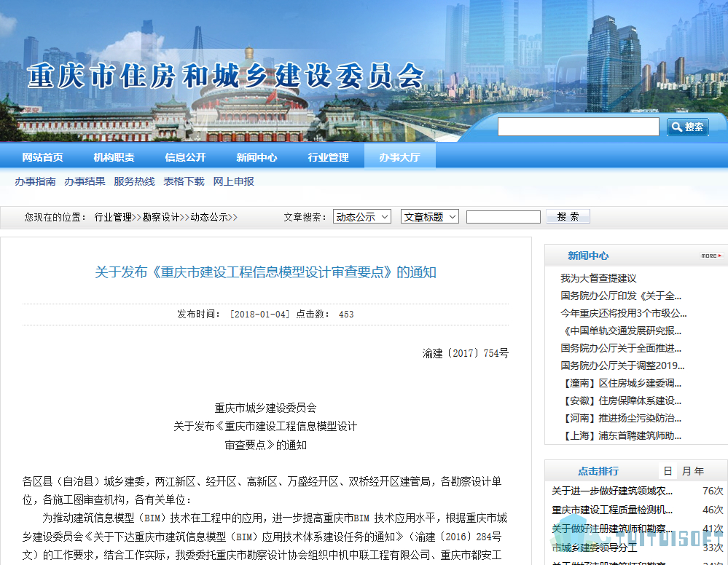Click the click count 453

tap(346, 315)
